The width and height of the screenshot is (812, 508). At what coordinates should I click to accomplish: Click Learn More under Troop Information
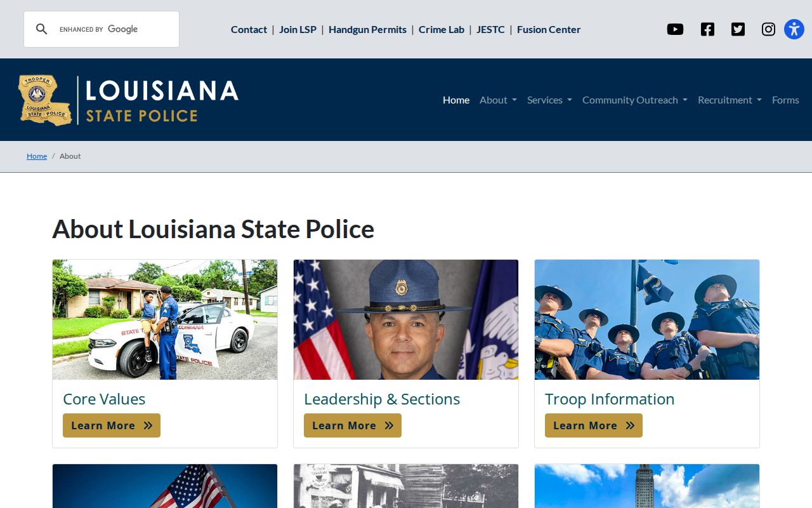point(594,425)
